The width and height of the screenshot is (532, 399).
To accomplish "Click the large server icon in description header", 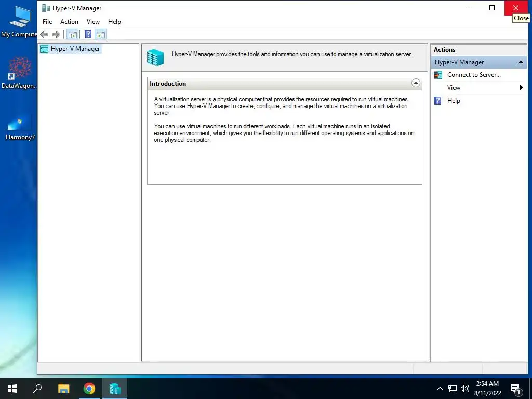I will coord(155,57).
